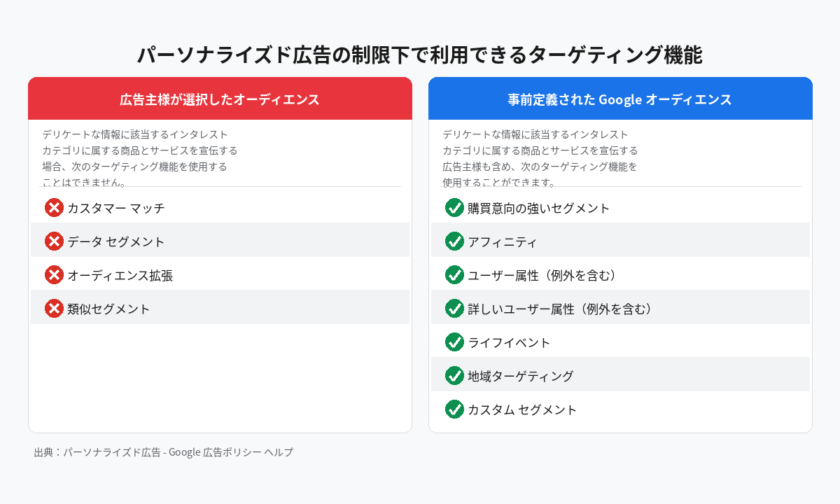
Task: Click the red X icon beside カスタマー マッチ
Action: click(54, 208)
